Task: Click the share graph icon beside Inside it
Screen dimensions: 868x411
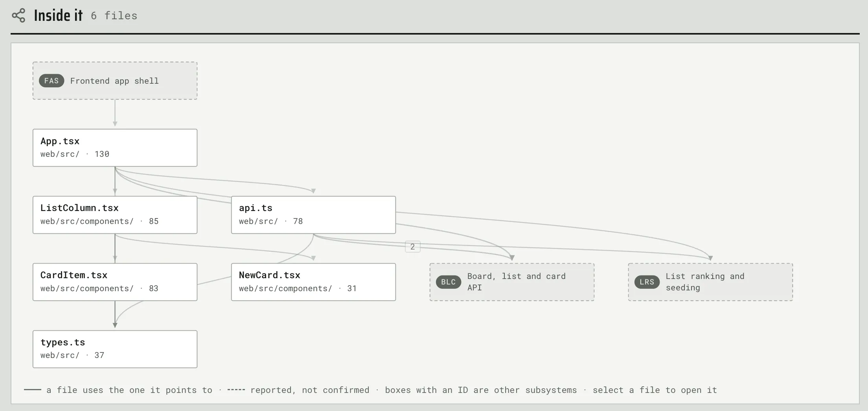Action: (x=18, y=15)
